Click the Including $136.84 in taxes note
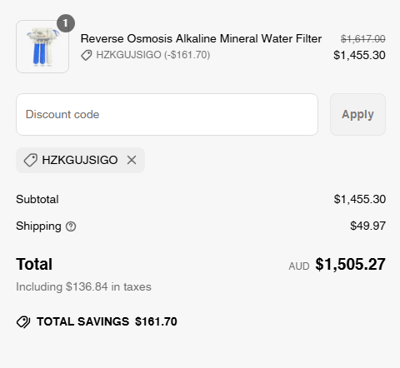The image size is (400, 368). 84,287
